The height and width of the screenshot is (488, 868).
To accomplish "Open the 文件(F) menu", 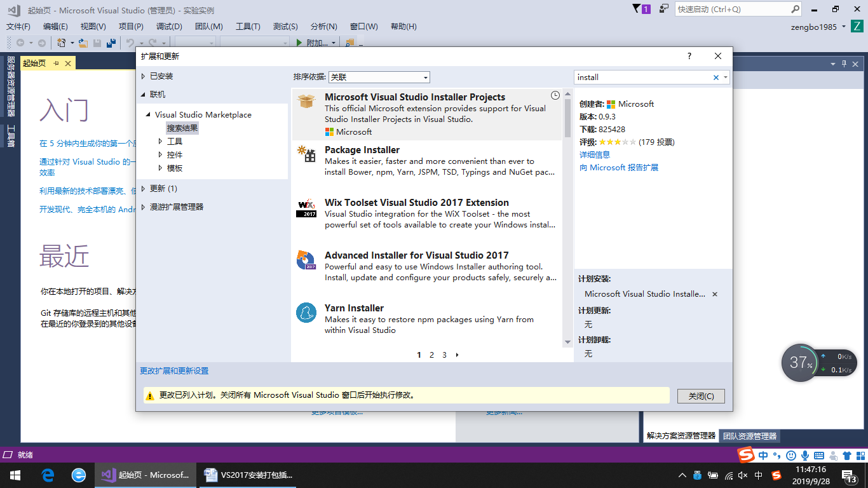I will click(x=18, y=27).
